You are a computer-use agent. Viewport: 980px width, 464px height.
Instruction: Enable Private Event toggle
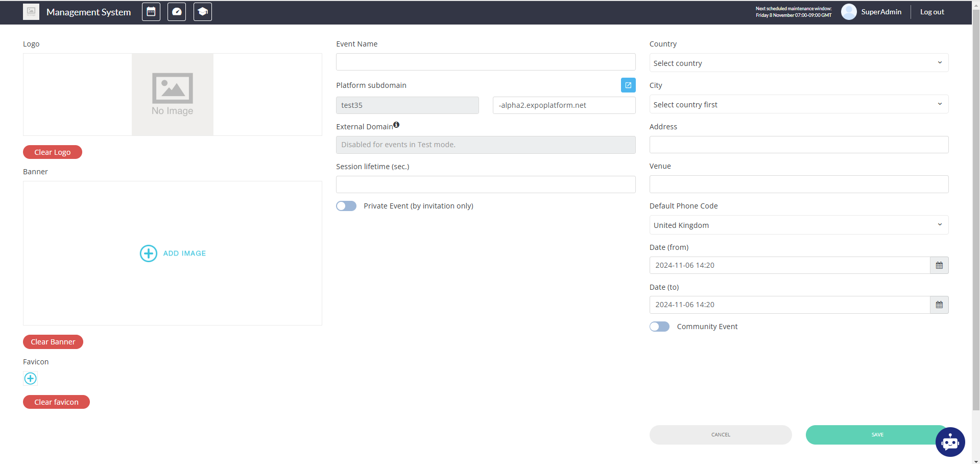(x=346, y=206)
